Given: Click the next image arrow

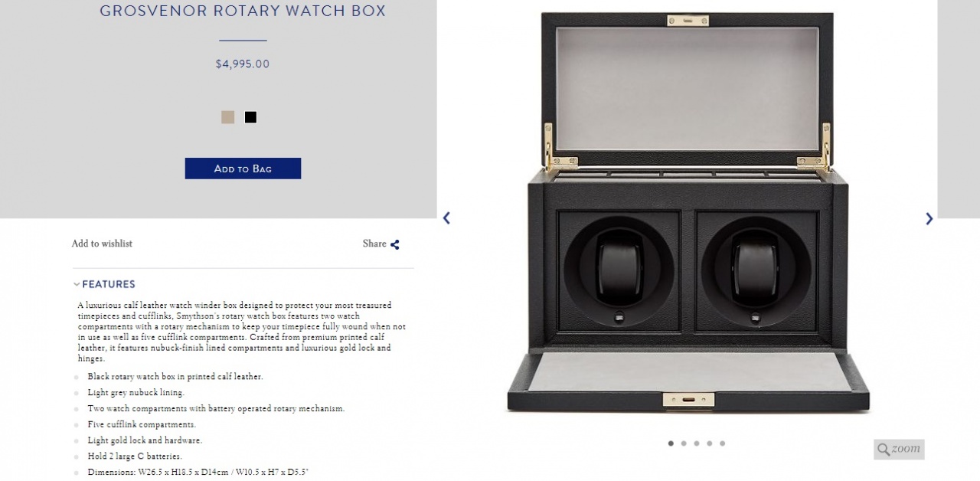Looking at the screenshot, I should click(929, 219).
